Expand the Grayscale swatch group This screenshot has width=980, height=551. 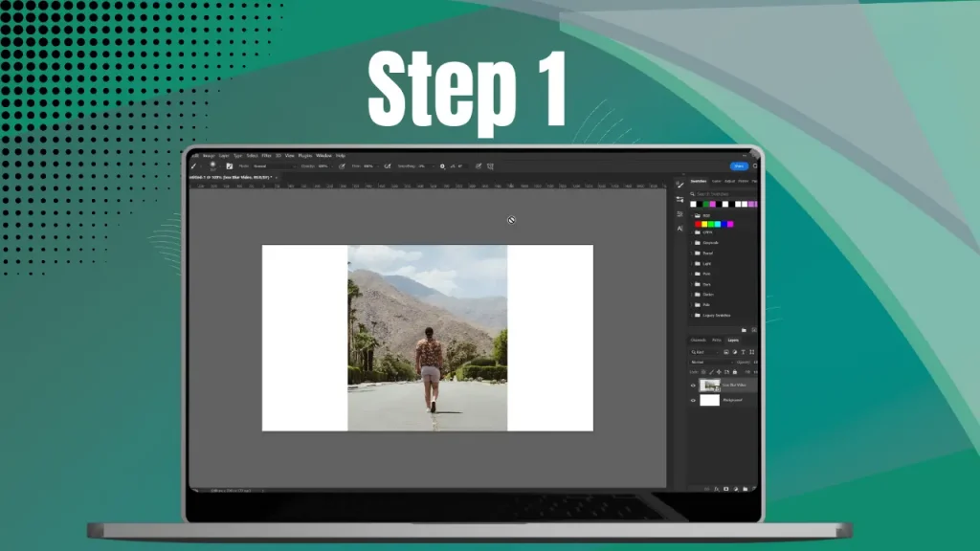pyautogui.click(x=692, y=243)
